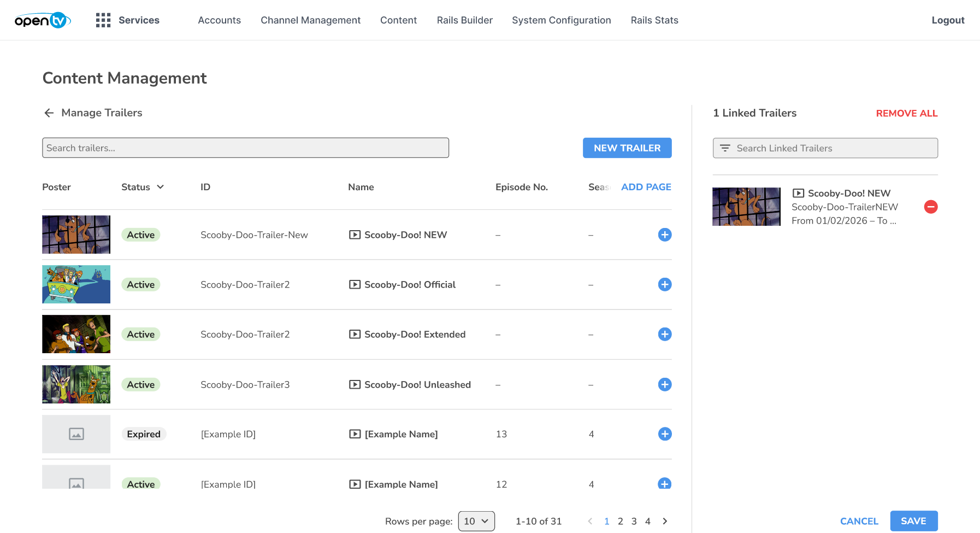Open Channel Management menu

[x=310, y=20]
